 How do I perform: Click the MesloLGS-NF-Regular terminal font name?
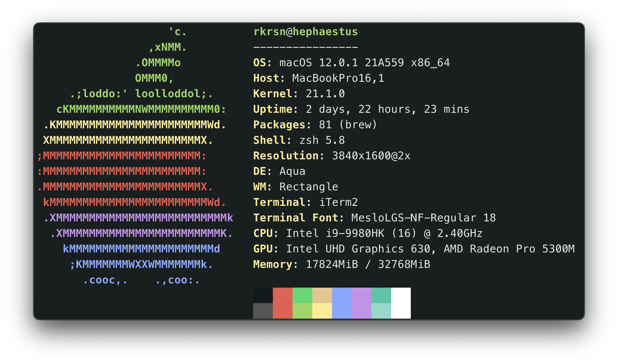[415, 218]
